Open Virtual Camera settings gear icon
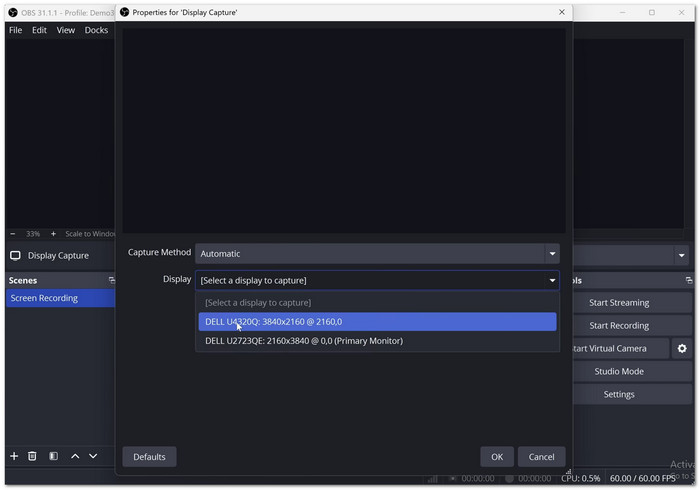The image size is (700, 490). (682, 349)
